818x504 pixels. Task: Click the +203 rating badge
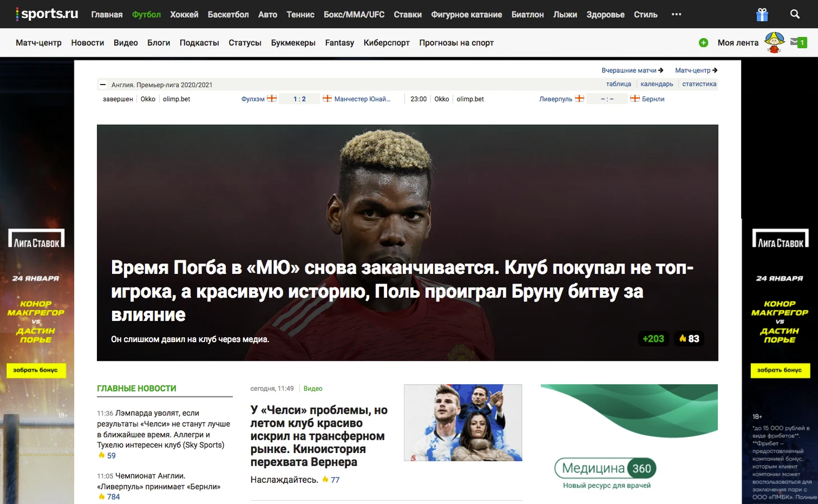pos(653,338)
